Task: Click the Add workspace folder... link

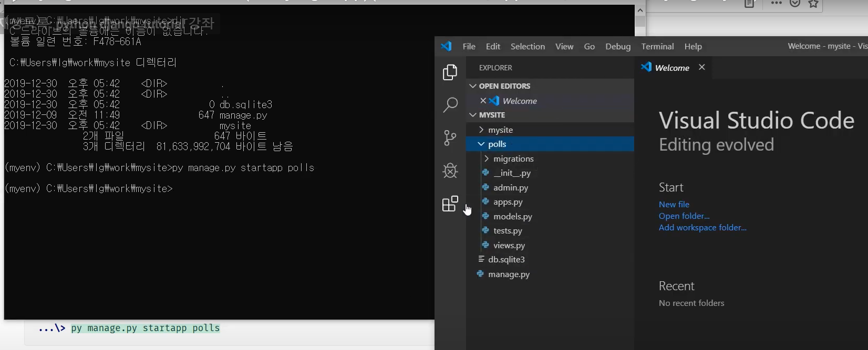Action: [702, 227]
